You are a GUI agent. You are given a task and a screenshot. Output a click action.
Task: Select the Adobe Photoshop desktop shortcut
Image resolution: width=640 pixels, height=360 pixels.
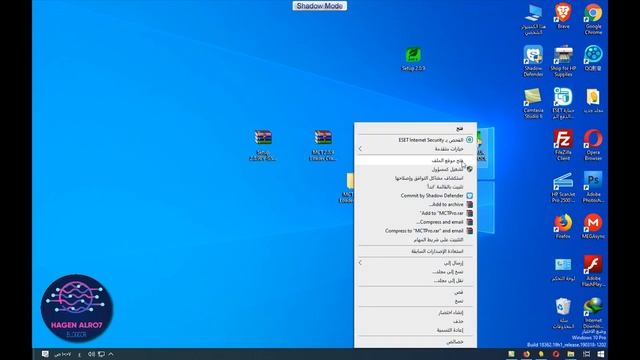coord(593,187)
